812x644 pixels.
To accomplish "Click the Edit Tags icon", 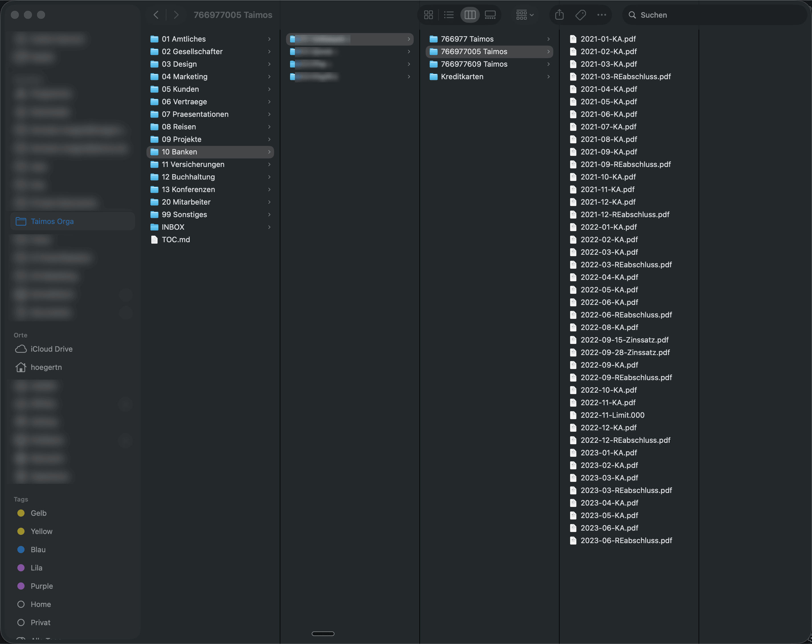I will [x=580, y=15].
